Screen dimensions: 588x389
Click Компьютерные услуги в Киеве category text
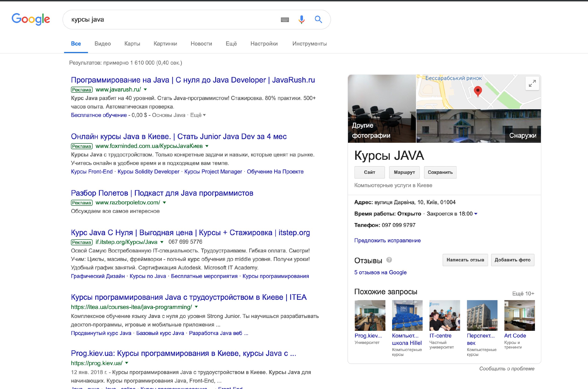[393, 185]
